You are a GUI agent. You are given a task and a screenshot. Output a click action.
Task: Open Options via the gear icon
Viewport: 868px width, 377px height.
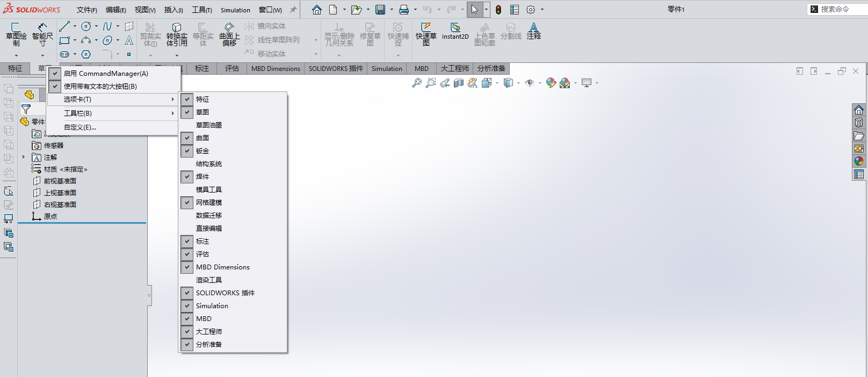click(531, 10)
